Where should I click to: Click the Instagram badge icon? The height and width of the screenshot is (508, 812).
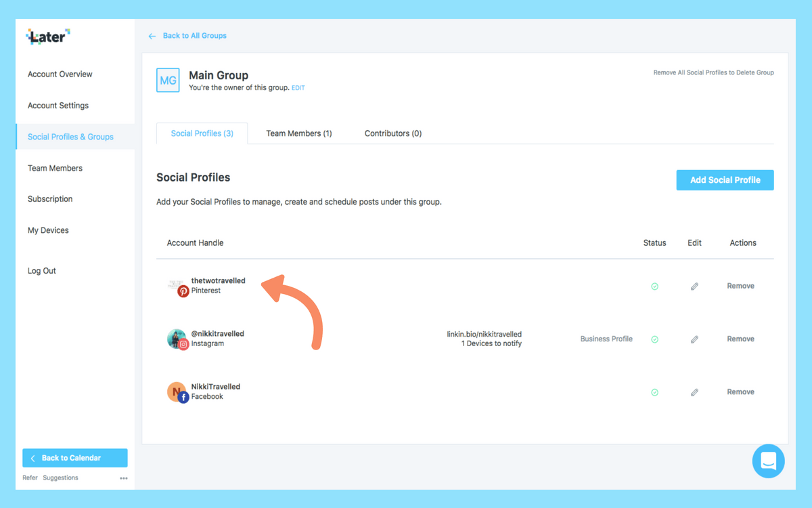click(183, 344)
